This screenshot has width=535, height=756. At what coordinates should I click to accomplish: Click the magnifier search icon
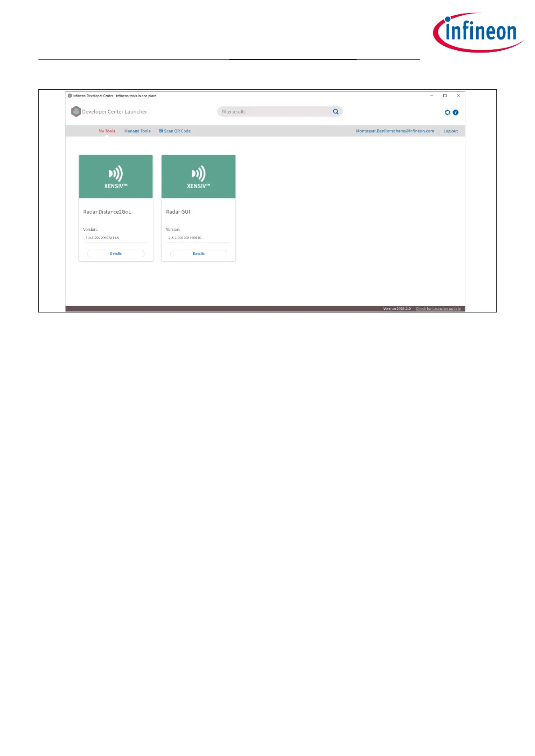[x=336, y=111]
